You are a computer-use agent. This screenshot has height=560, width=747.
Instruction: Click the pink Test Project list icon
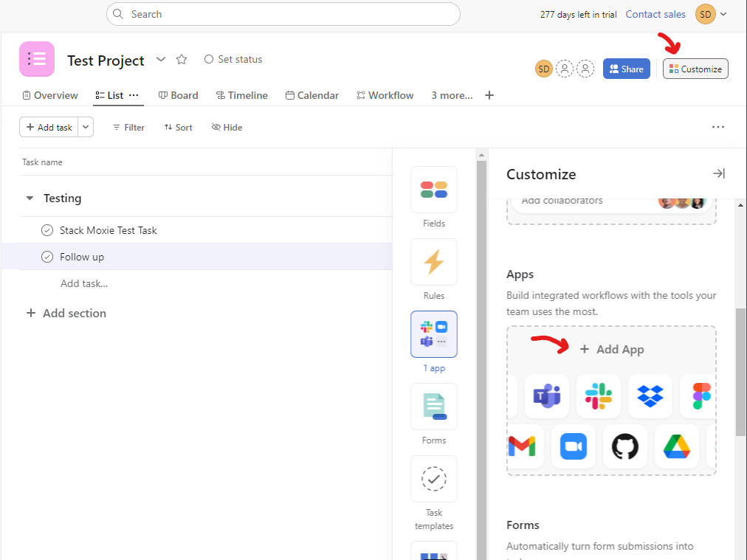click(x=37, y=59)
